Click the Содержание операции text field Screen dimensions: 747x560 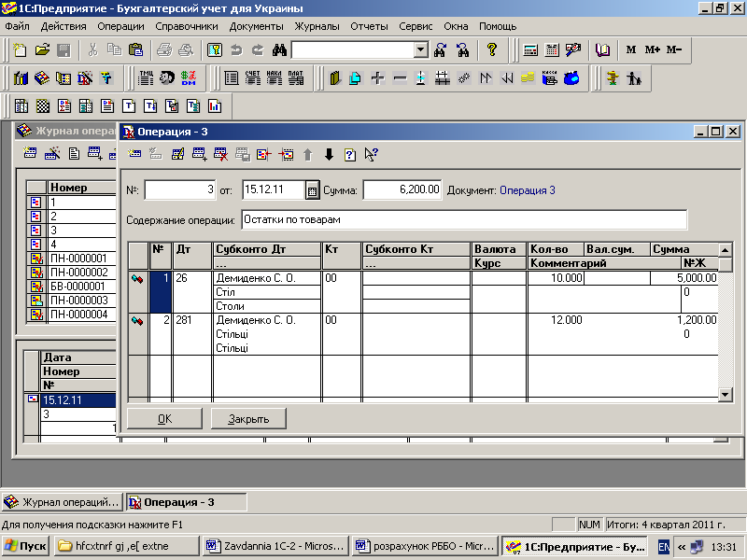pyautogui.click(x=464, y=220)
